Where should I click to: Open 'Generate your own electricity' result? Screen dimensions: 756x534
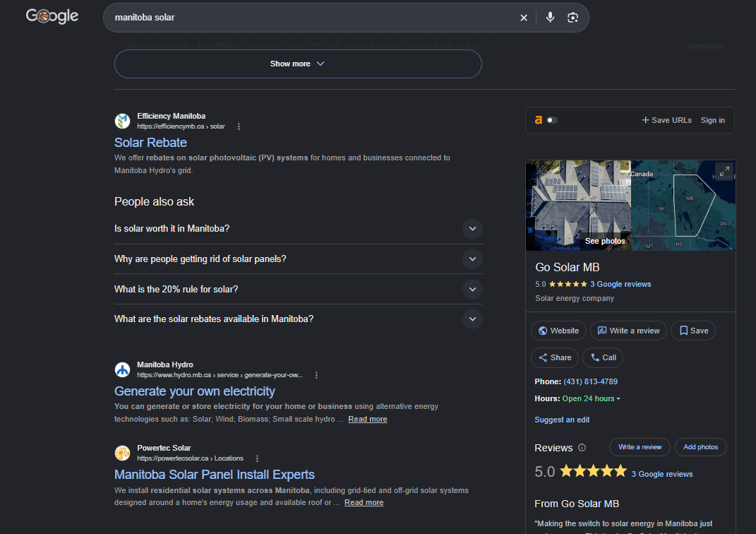tap(195, 391)
